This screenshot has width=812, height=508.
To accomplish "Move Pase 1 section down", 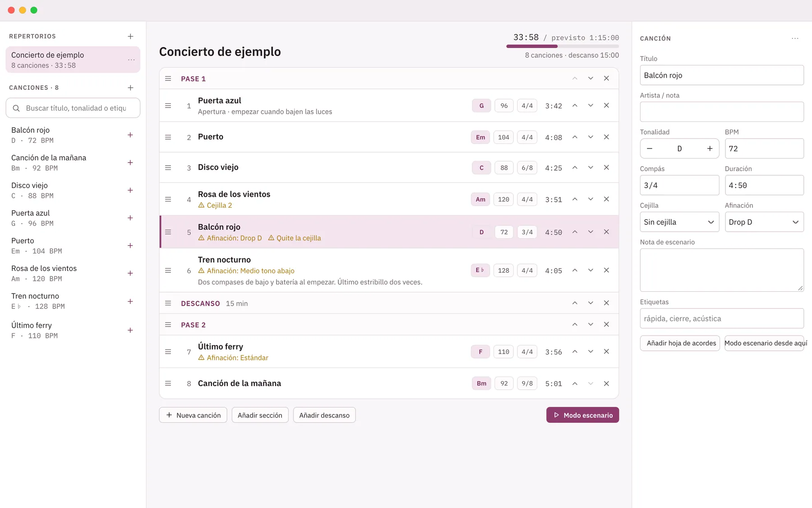I will tap(591, 79).
